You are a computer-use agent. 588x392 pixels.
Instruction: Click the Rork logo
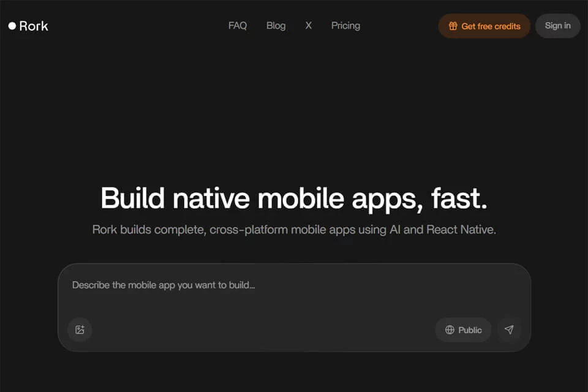tap(29, 26)
